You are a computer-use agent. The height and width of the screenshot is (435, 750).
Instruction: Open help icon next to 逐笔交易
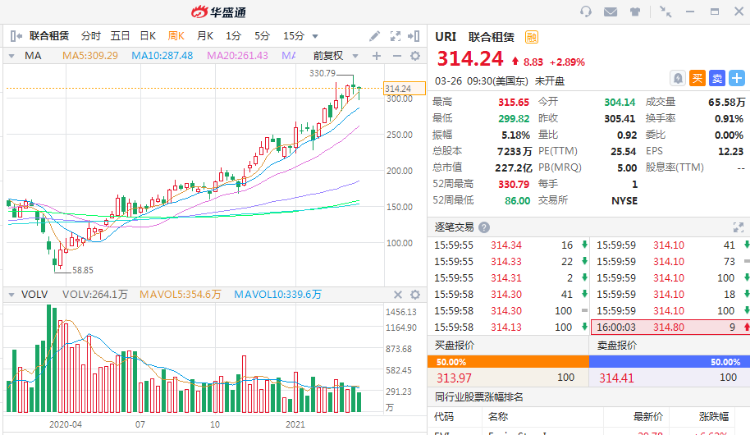(484, 227)
